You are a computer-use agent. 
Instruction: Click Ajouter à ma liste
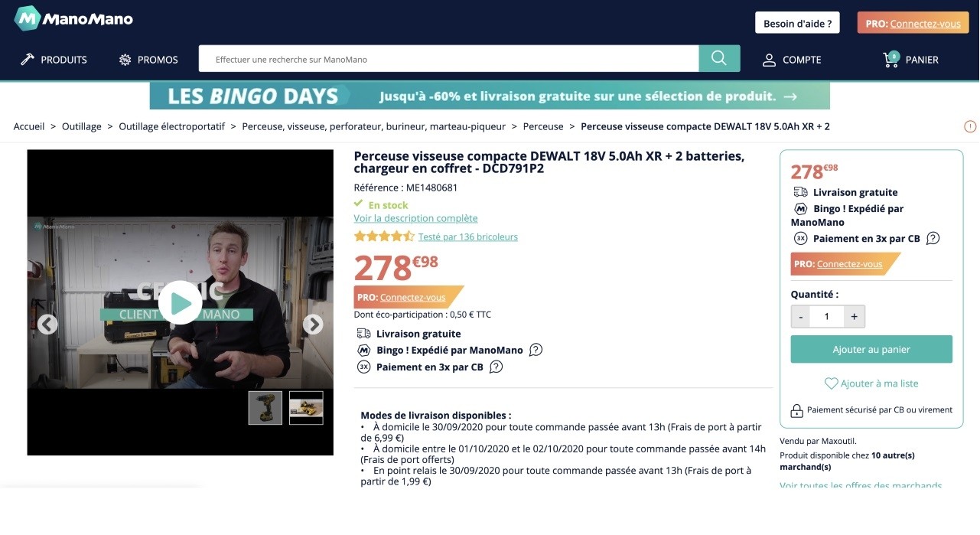871,383
